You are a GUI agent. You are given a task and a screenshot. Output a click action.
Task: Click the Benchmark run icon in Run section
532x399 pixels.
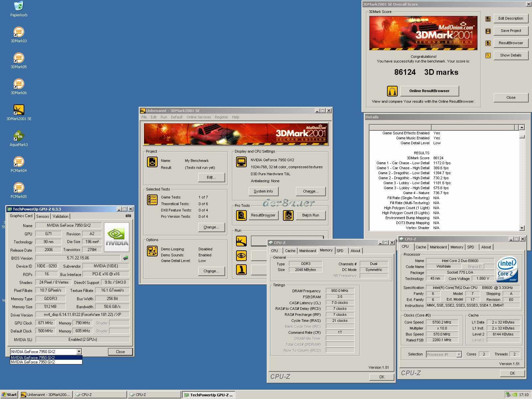[x=241, y=241]
